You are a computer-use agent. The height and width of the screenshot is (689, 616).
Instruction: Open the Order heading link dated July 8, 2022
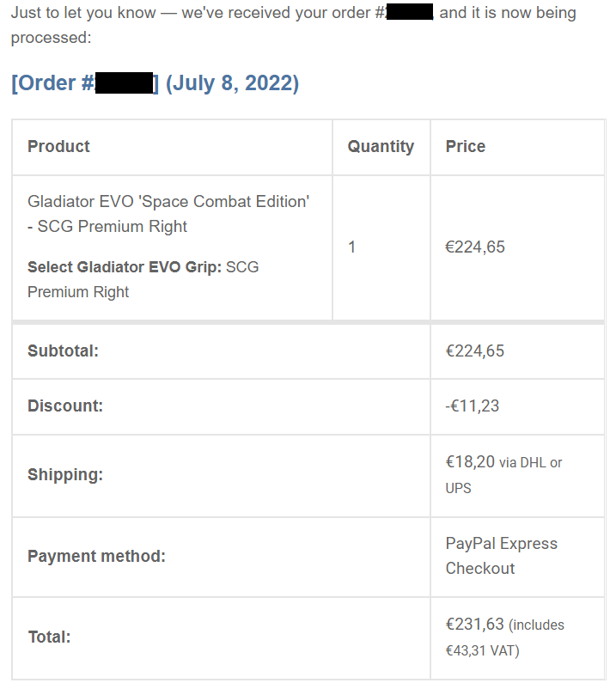click(x=155, y=83)
